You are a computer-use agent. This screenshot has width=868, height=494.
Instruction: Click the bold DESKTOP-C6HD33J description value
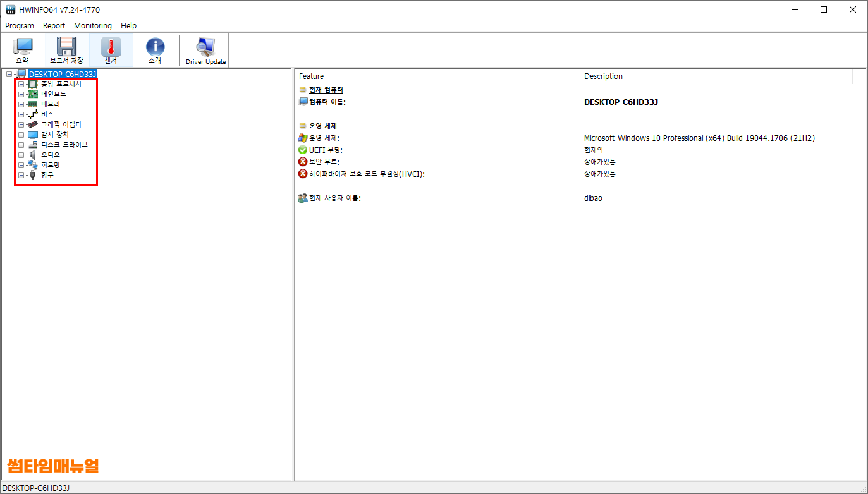(621, 102)
